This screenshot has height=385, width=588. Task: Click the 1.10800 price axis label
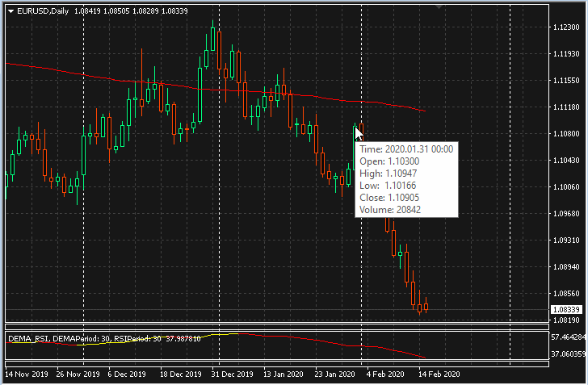tap(566, 134)
